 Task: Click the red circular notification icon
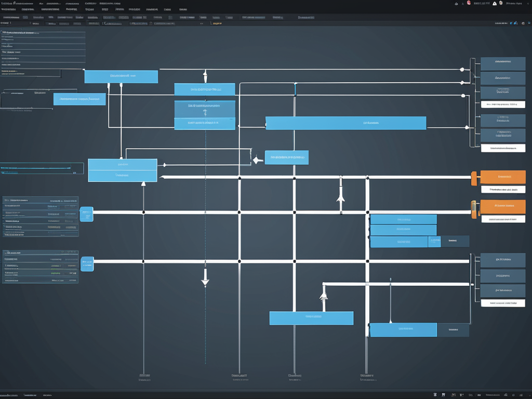point(469,3)
